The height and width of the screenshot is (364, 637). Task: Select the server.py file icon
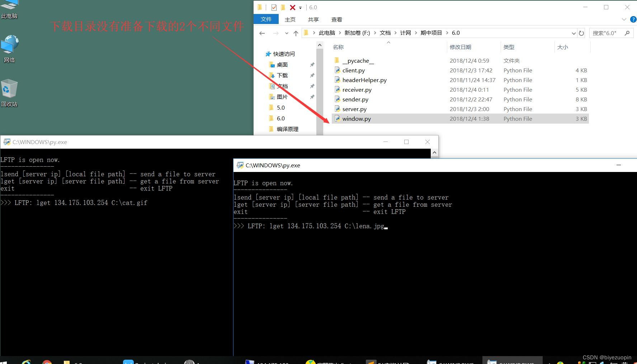click(337, 109)
